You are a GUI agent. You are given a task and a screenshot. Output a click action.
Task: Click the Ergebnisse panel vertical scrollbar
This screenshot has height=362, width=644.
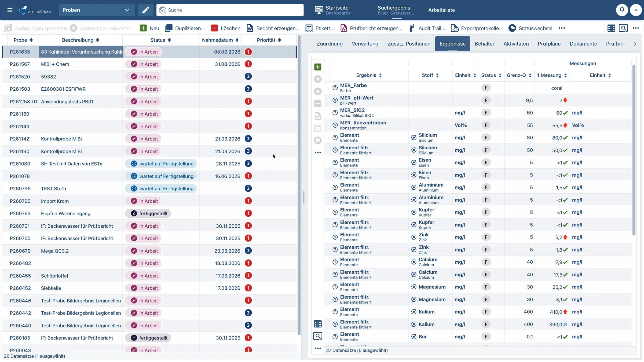click(634, 150)
